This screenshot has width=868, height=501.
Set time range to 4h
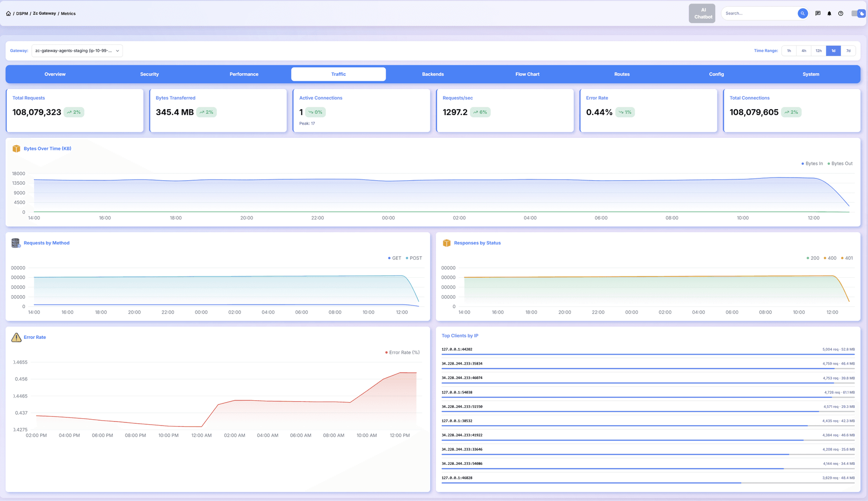(804, 51)
